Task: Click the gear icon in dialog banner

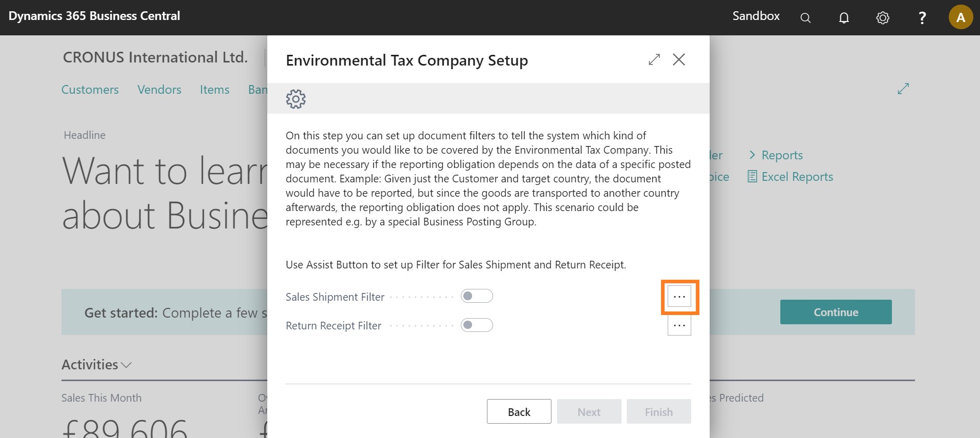Action: click(x=295, y=99)
